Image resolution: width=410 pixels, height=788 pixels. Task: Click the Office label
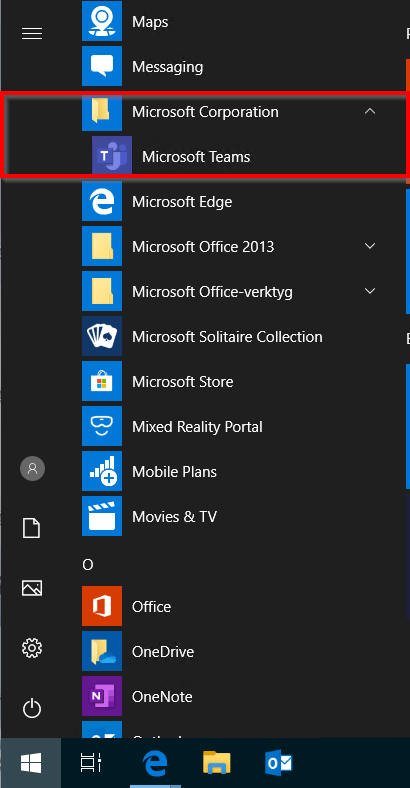151,607
